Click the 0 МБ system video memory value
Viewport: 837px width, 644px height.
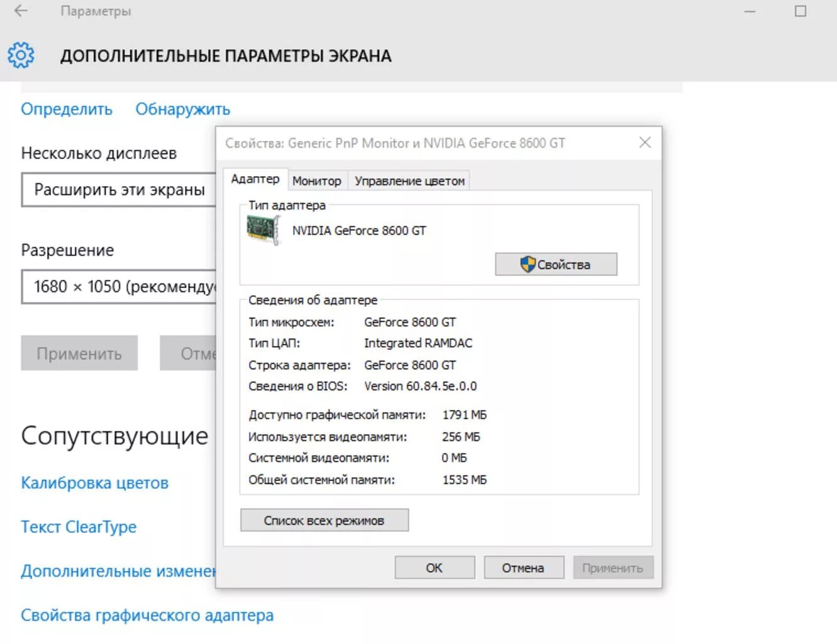454,458
